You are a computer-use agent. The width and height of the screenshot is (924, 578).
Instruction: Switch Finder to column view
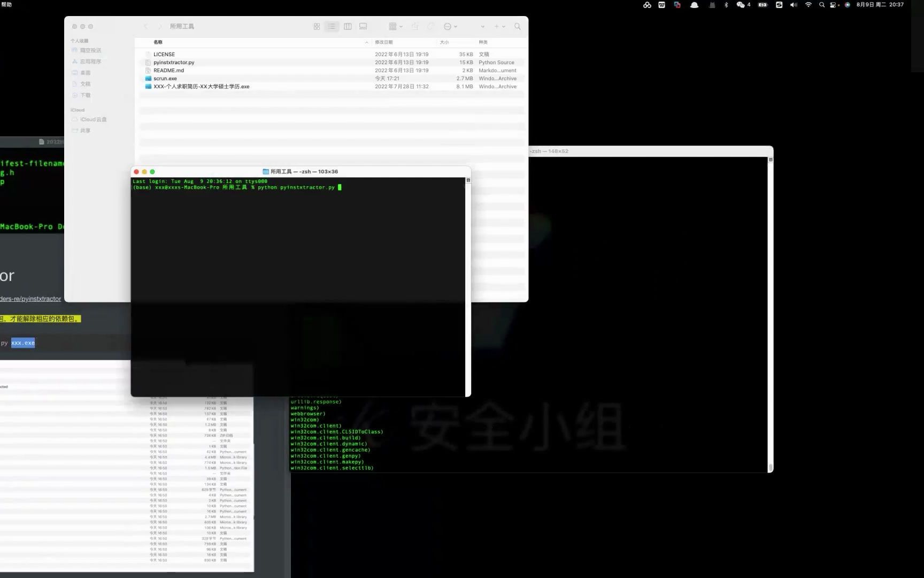[x=348, y=26]
